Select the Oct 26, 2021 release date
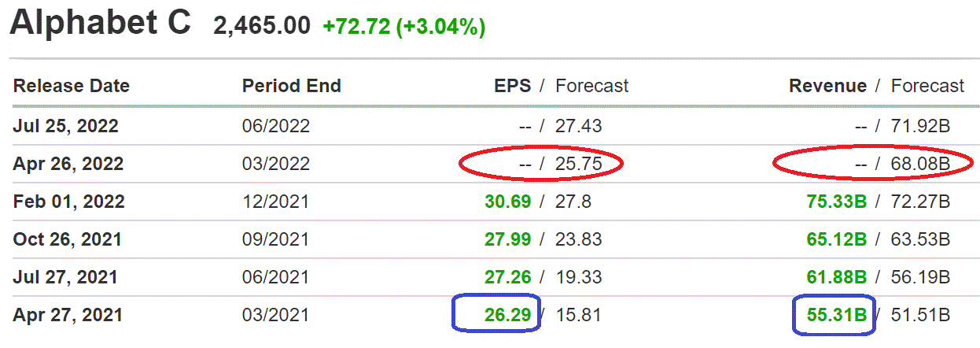The width and height of the screenshot is (980, 348). 68,239
